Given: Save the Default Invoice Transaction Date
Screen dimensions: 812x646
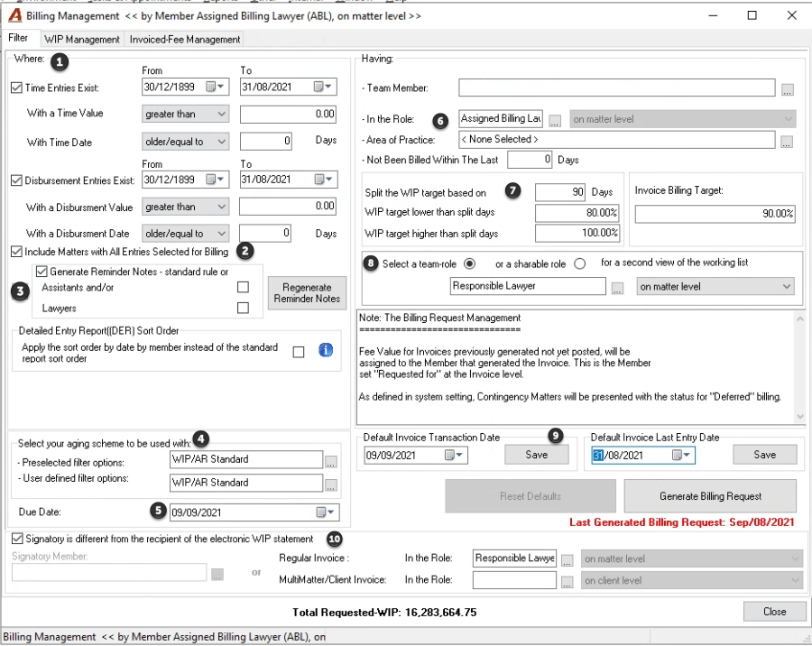Looking at the screenshot, I should (537, 455).
